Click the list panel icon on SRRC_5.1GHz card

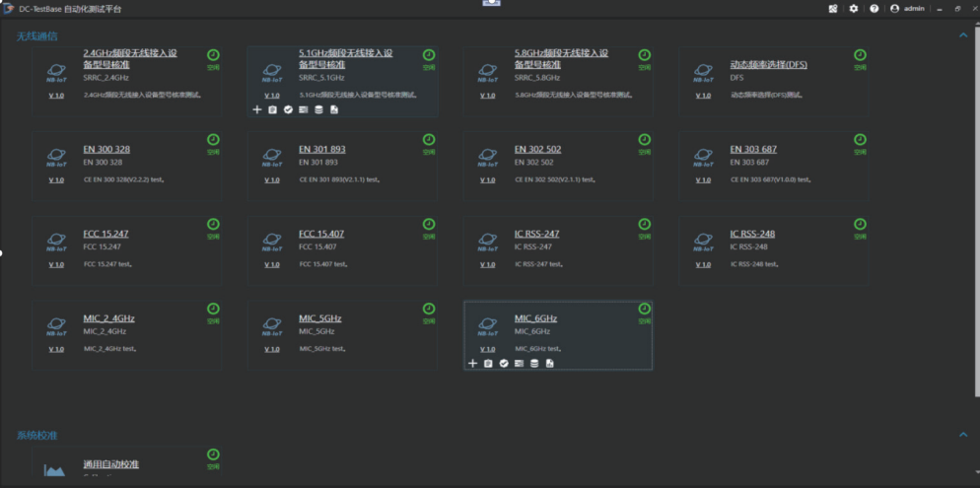click(x=304, y=109)
